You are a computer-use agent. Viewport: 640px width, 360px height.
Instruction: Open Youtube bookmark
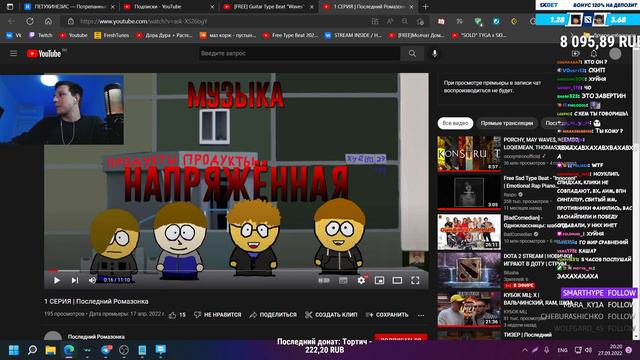(73, 36)
